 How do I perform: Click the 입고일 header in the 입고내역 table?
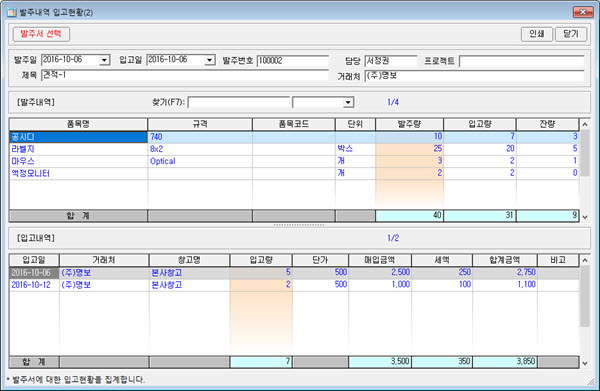(x=34, y=260)
